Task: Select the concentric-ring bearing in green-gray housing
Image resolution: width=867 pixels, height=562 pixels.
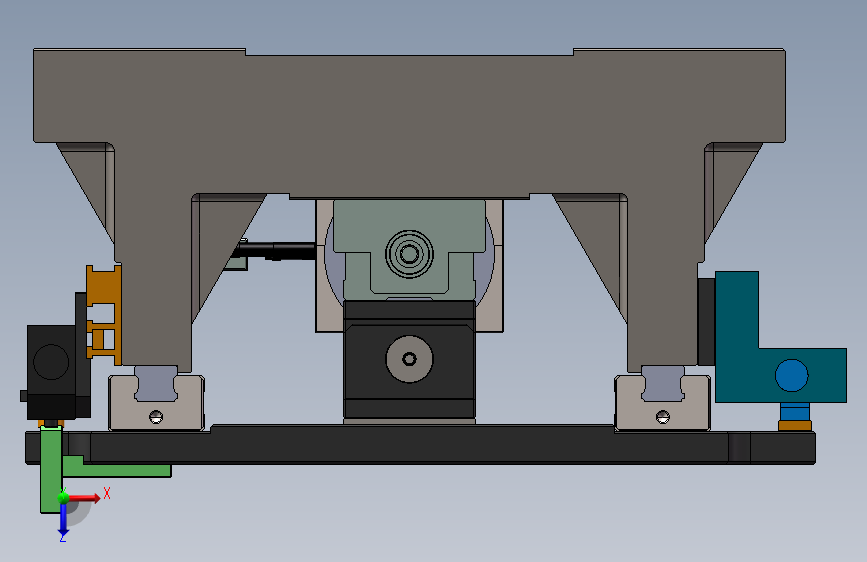Action: [x=409, y=254]
